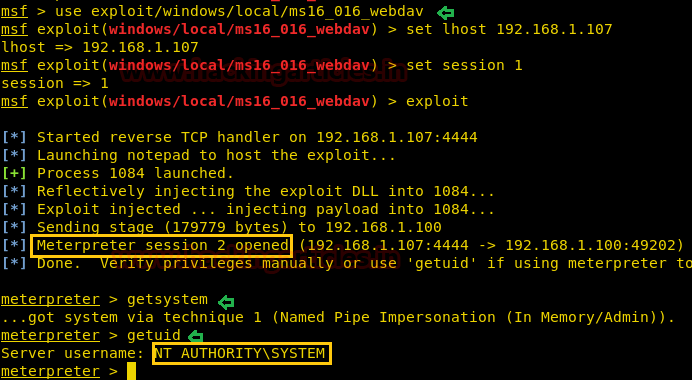Click the typed 'exploit' command
Image resolution: width=692 pixels, height=380 pixels.
point(437,102)
